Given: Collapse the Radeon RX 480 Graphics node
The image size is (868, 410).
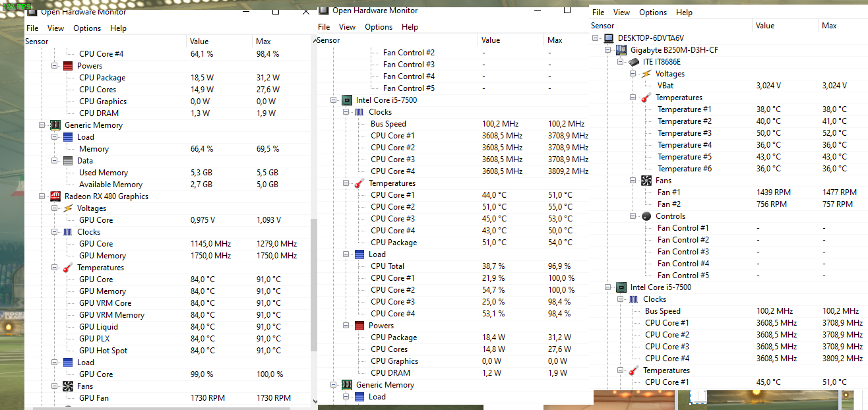Looking at the screenshot, I should coord(42,196).
